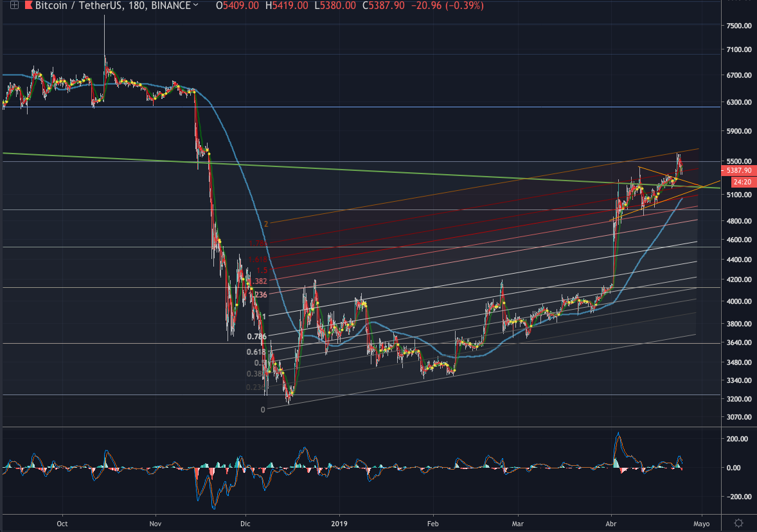Click the low value L5380.00
Viewport: 757px width, 532px height.
click(335, 5)
